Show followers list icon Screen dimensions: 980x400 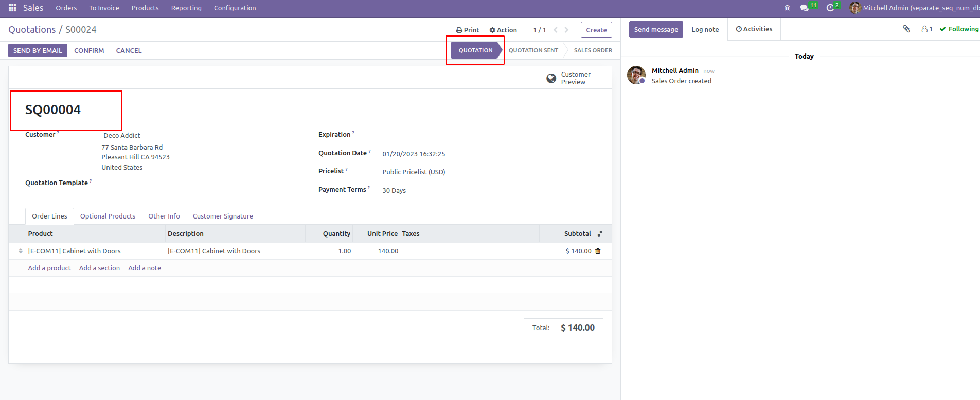927,29
